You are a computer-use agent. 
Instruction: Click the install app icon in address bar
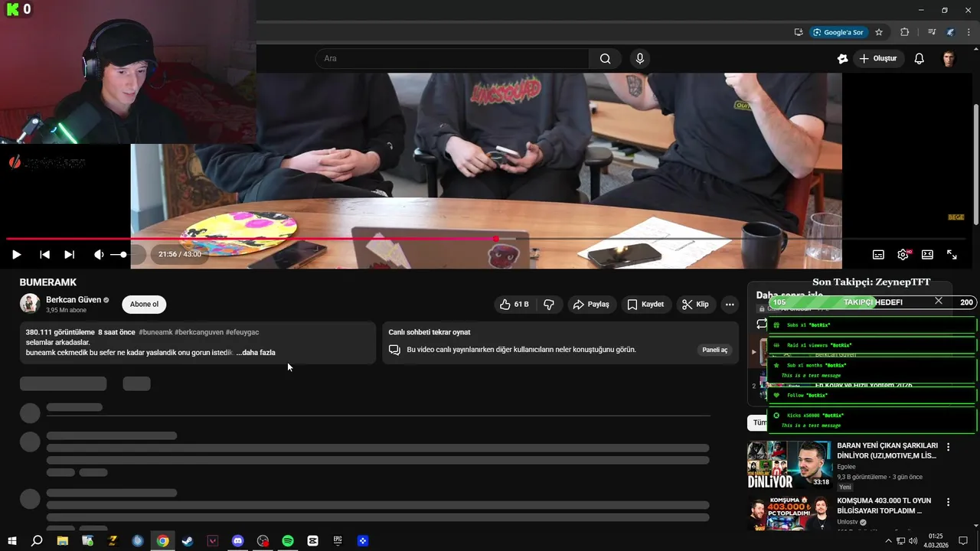pyautogui.click(x=799, y=32)
